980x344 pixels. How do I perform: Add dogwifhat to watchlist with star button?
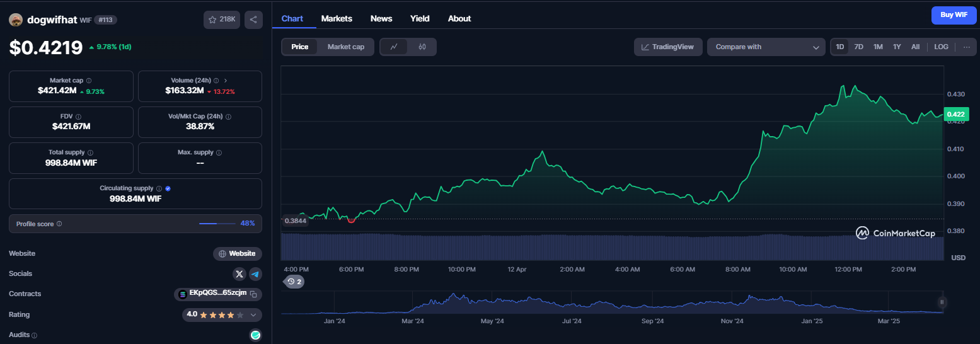click(222, 20)
